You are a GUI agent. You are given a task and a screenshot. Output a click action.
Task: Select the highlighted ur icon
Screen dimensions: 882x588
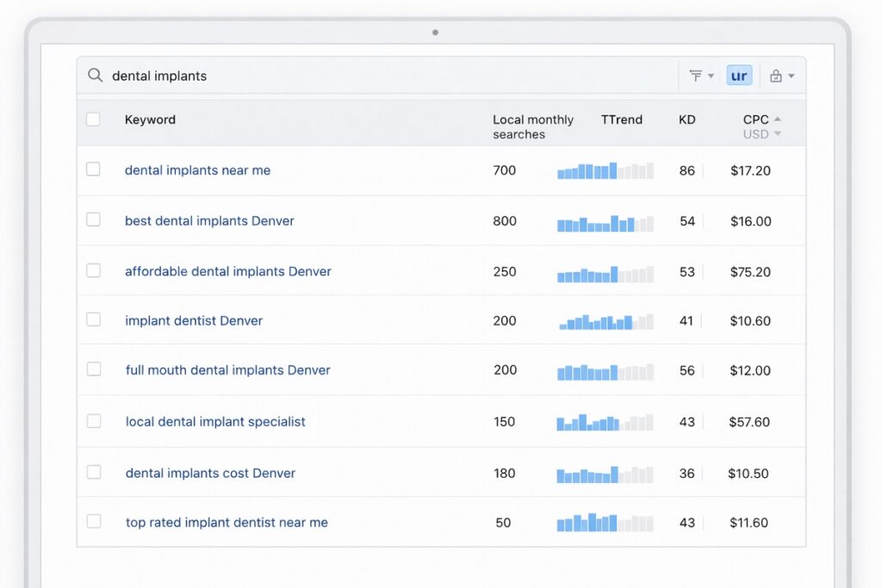(x=739, y=75)
